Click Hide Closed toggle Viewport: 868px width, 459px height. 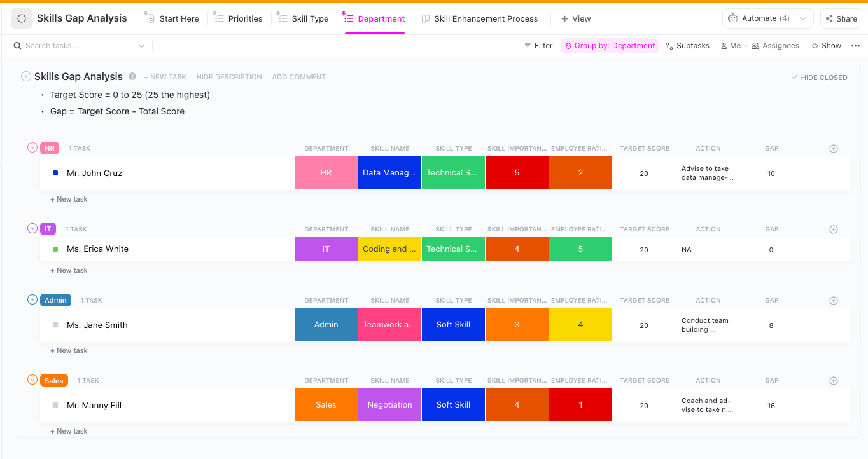pyautogui.click(x=819, y=78)
